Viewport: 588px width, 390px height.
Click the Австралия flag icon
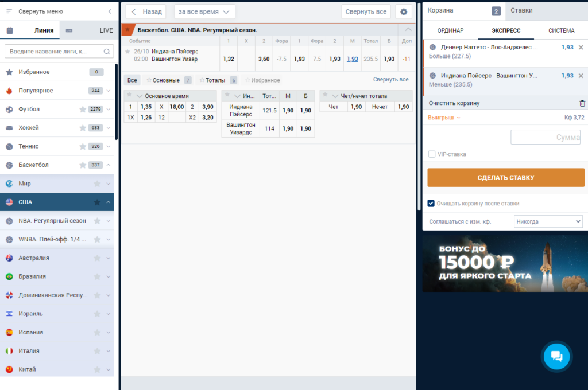click(x=9, y=258)
